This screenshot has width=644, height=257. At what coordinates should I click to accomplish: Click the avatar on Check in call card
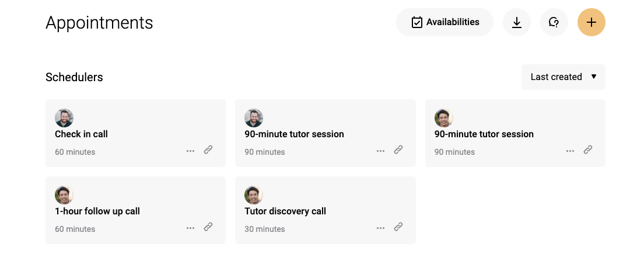[64, 118]
